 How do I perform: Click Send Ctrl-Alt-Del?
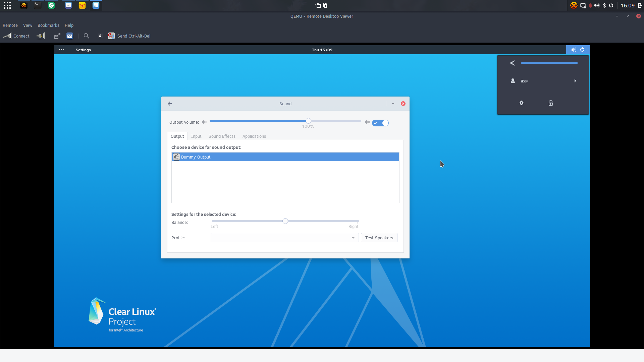pyautogui.click(x=129, y=36)
